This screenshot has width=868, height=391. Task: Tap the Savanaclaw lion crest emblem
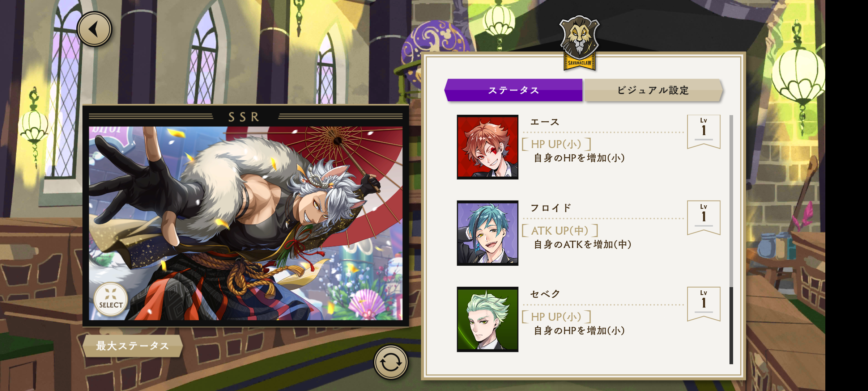579,43
